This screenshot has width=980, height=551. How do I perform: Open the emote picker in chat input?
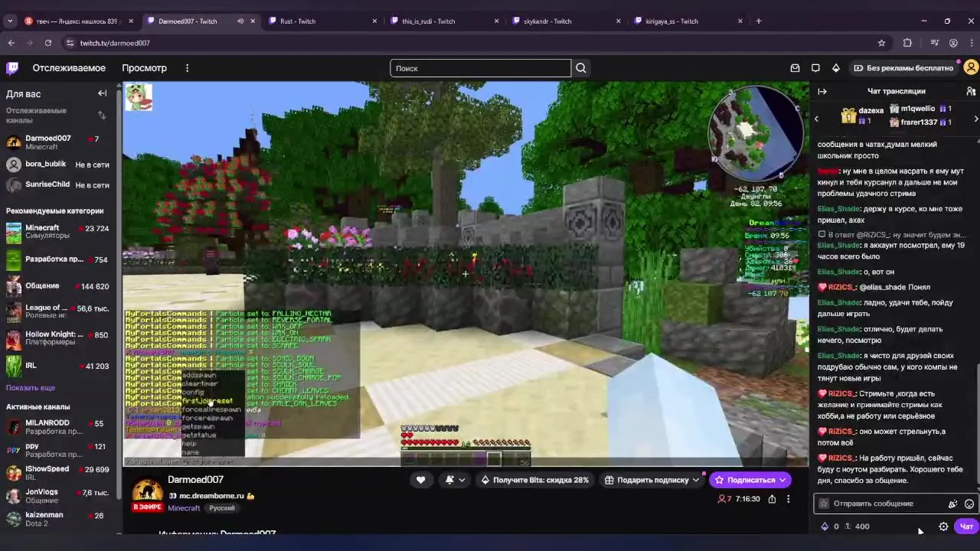click(969, 504)
